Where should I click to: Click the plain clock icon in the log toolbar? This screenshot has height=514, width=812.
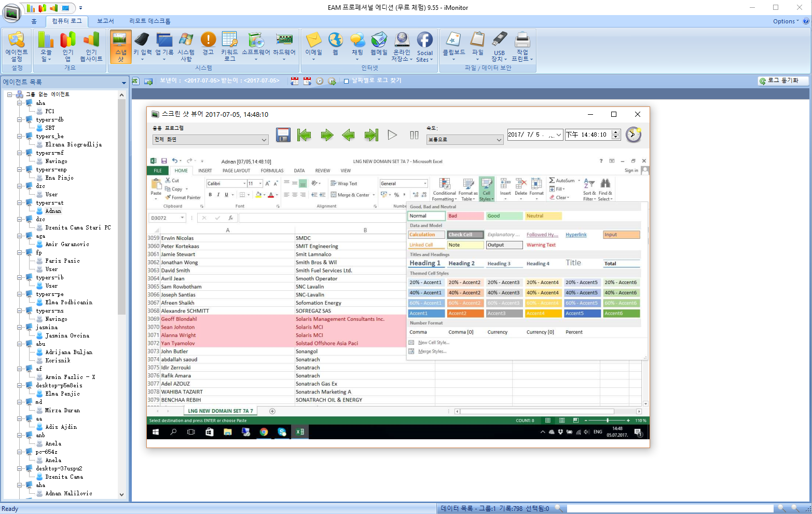[320, 81]
